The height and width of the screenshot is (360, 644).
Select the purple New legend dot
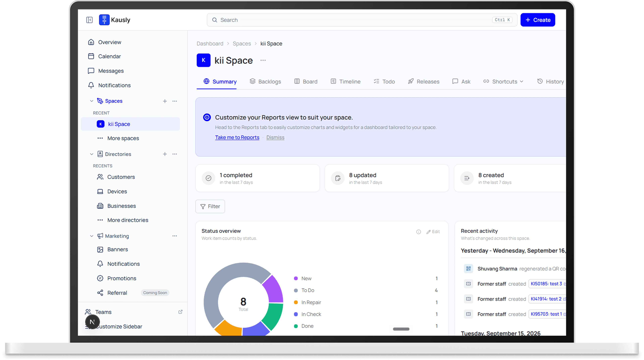coord(296,278)
